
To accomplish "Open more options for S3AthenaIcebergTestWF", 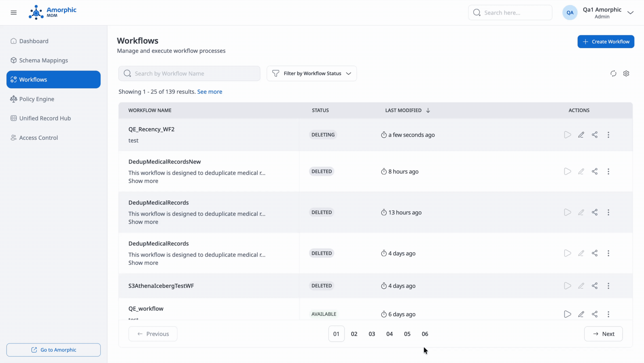I will [608, 286].
